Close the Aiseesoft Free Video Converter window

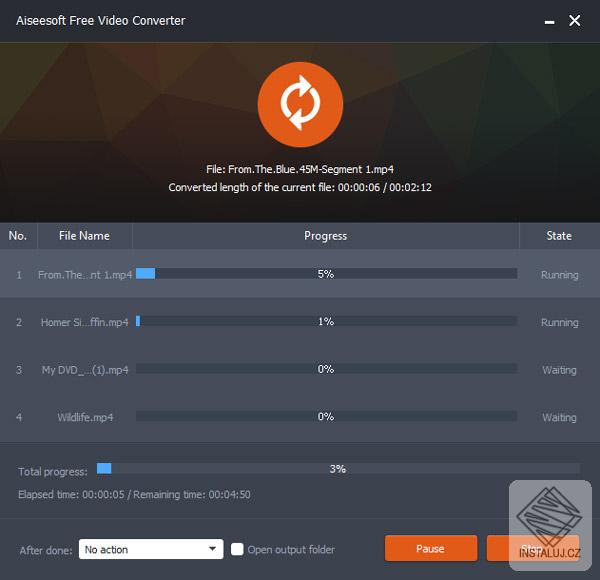point(575,21)
